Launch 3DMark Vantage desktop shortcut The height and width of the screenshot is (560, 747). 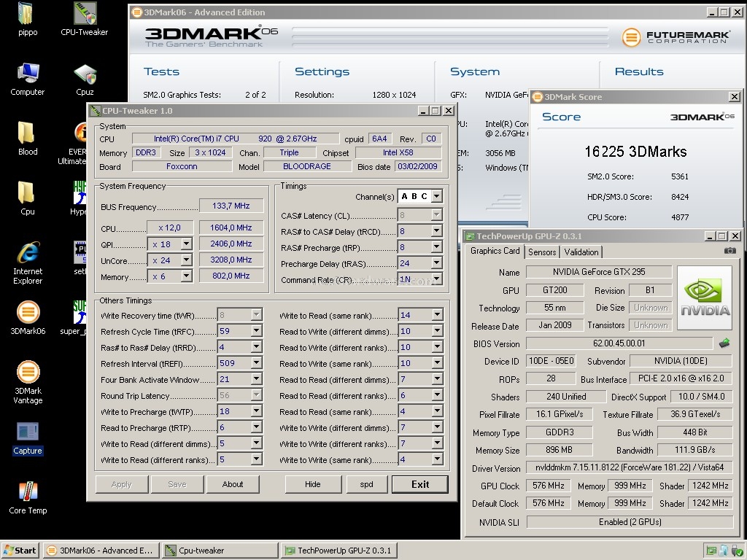[28, 382]
